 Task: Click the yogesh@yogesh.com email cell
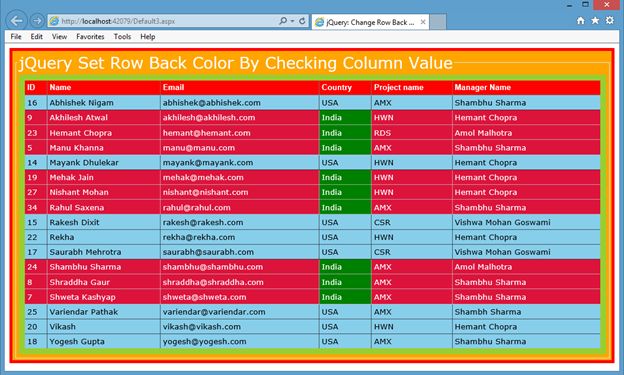coord(240,342)
